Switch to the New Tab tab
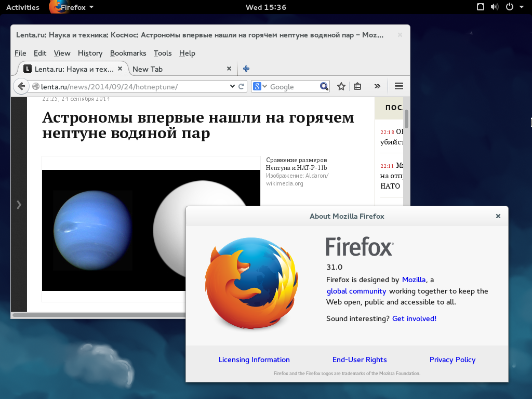This screenshot has width=532, height=399. pyautogui.click(x=148, y=69)
